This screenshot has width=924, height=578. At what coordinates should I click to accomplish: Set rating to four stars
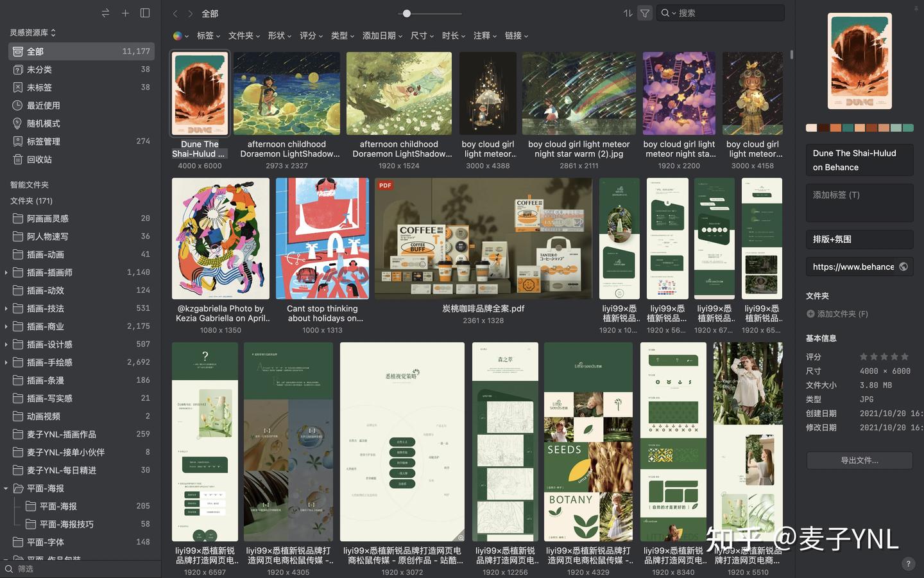tap(894, 356)
